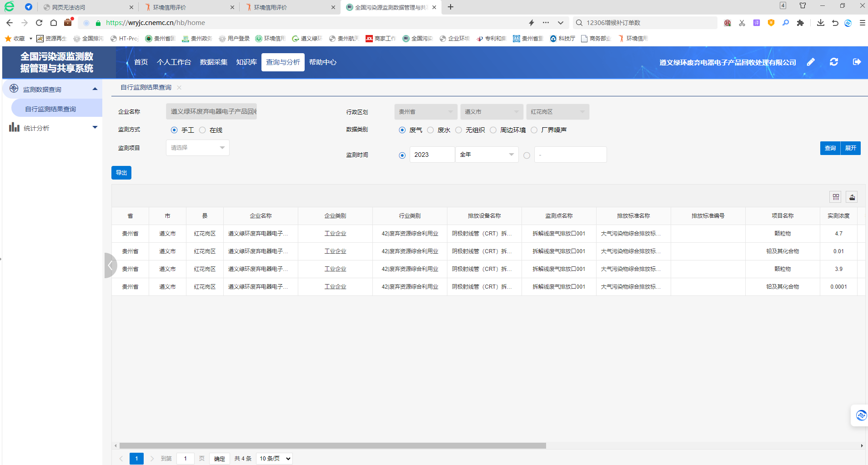Select the 在线 monitoring method radio button
Image resolution: width=868 pixels, height=465 pixels.
[x=203, y=130]
